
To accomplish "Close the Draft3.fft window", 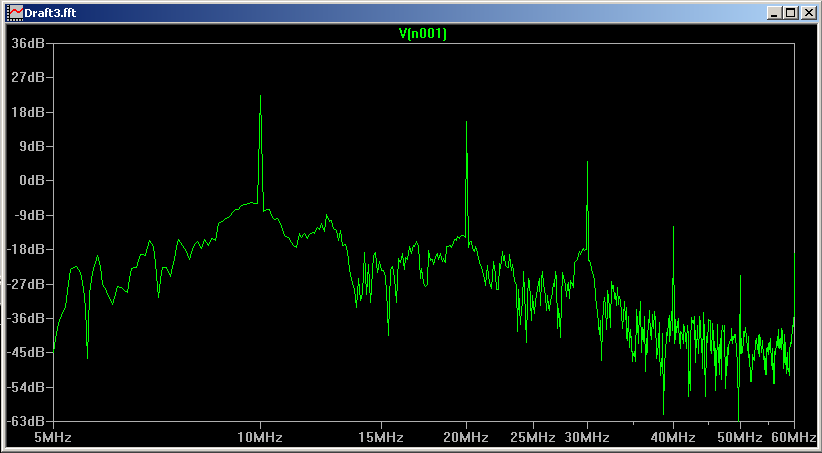I will [806, 12].
